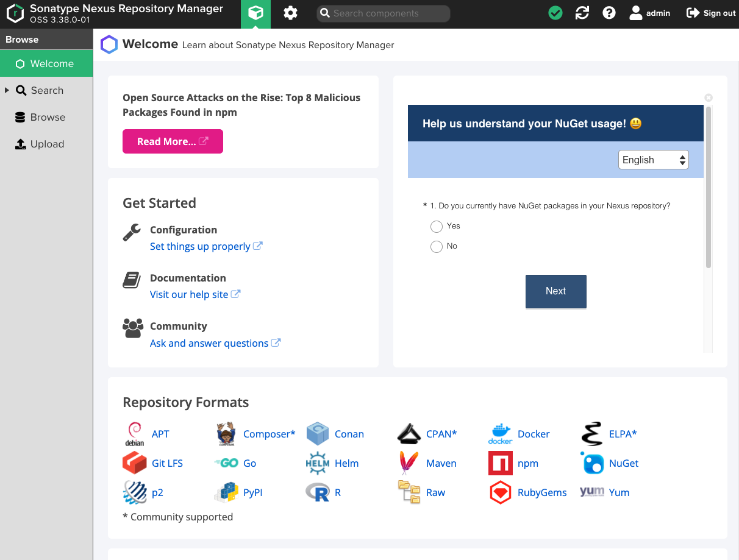Click the CPAN icon

[x=409, y=434]
